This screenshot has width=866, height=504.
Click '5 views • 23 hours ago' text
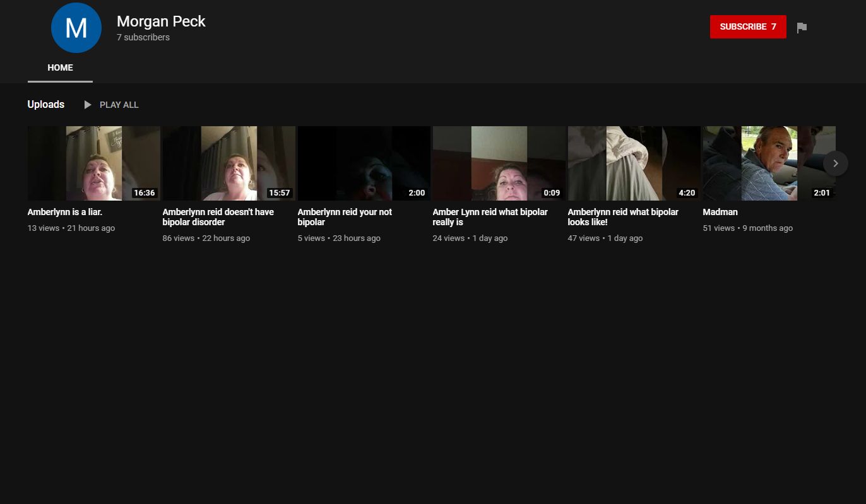point(339,238)
